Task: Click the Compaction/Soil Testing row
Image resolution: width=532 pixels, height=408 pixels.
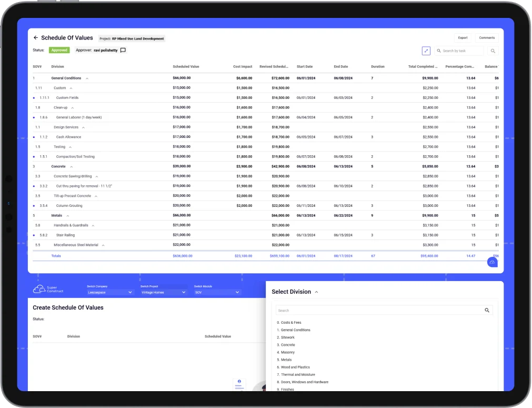Action: pyautogui.click(x=266, y=157)
